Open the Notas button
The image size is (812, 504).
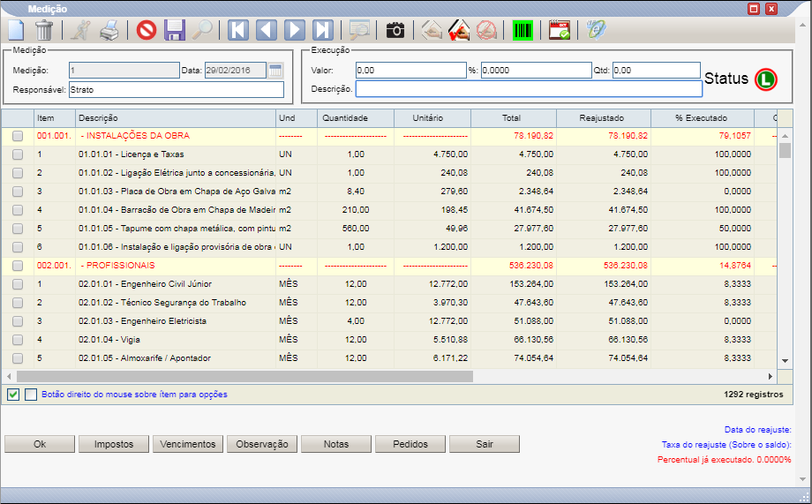point(336,444)
